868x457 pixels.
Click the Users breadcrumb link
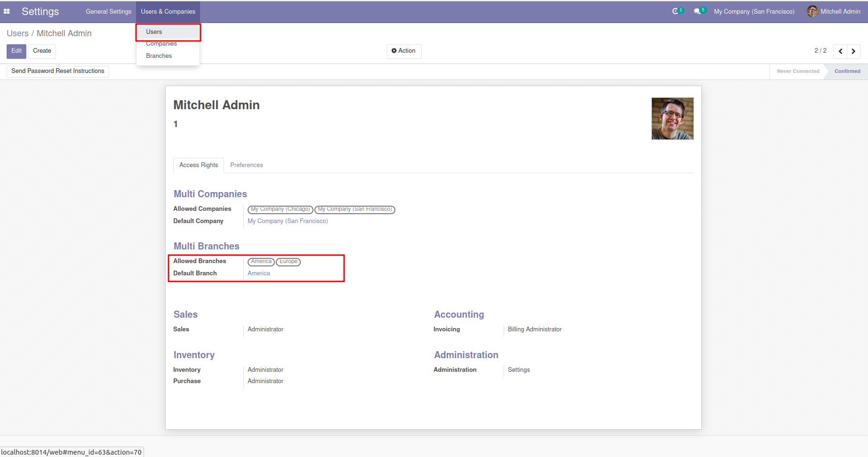[17, 33]
